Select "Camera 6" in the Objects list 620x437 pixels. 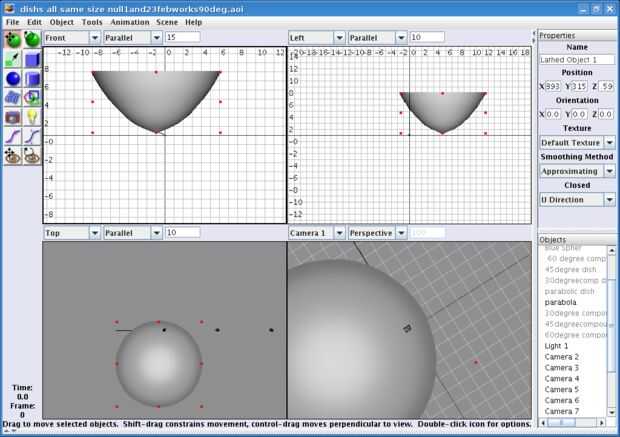tap(561, 400)
